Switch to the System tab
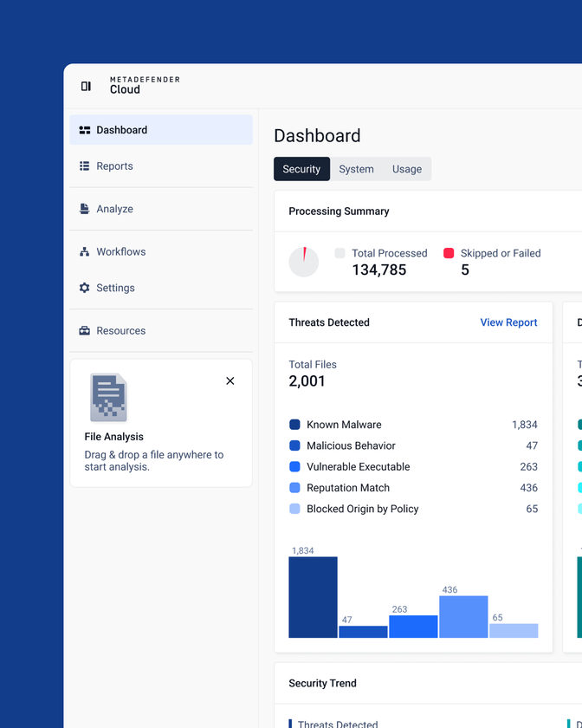The width and height of the screenshot is (582, 728). click(357, 169)
